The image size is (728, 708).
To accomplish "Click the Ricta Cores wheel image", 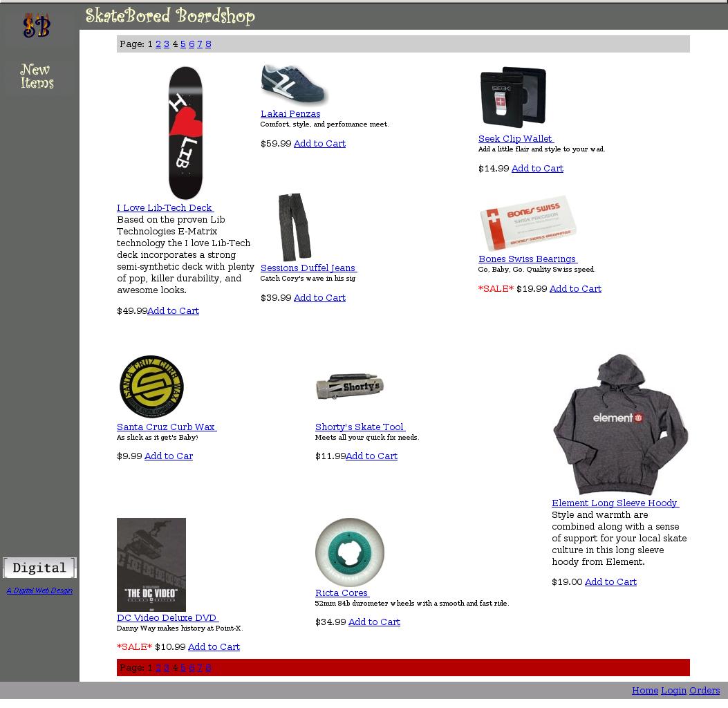I will click(x=350, y=552).
